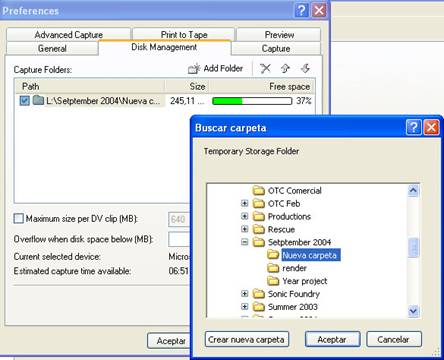Screen dimensions: 444x360
Task: Switch to the Capture tab
Action: [x=276, y=48]
